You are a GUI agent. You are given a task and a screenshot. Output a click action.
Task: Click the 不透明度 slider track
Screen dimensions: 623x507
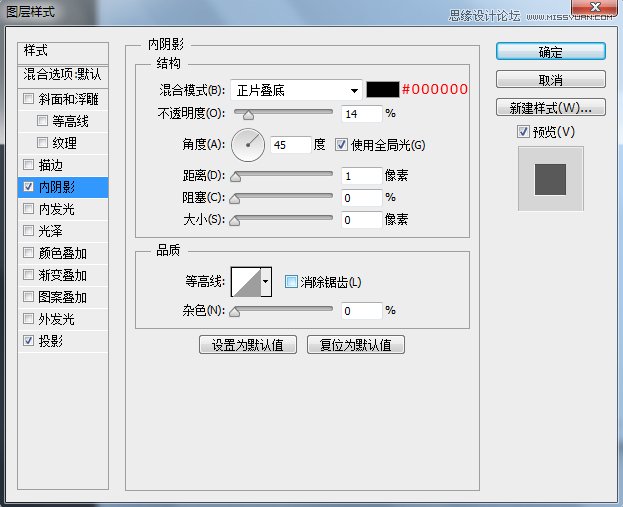click(283, 112)
